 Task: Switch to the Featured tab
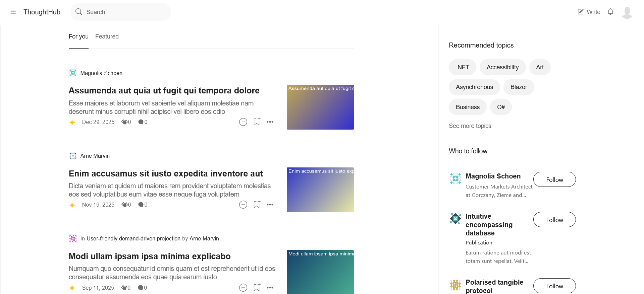tap(107, 36)
